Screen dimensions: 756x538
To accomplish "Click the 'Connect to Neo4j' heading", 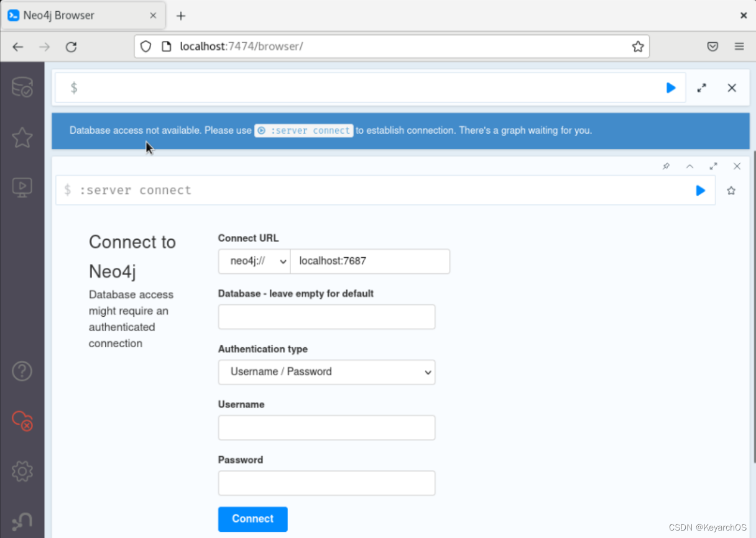I will tap(132, 257).
